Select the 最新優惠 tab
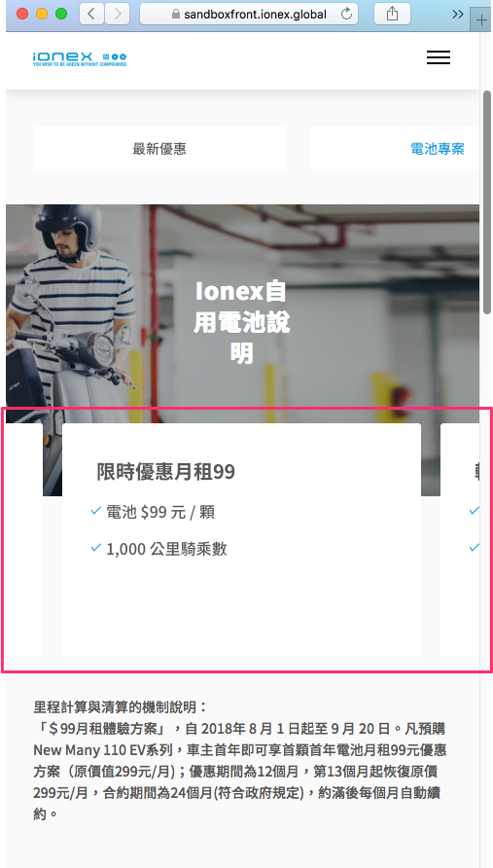 coord(159,148)
